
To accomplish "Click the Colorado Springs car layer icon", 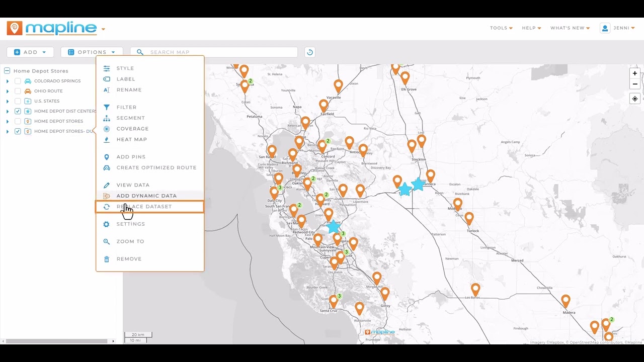I will pyautogui.click(x=28, y=81).
